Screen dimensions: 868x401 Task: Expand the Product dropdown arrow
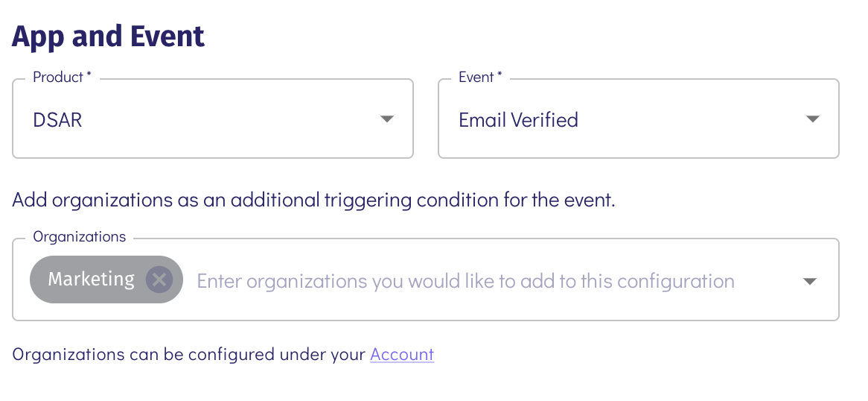pyautogui.click(x=386, y=119)
